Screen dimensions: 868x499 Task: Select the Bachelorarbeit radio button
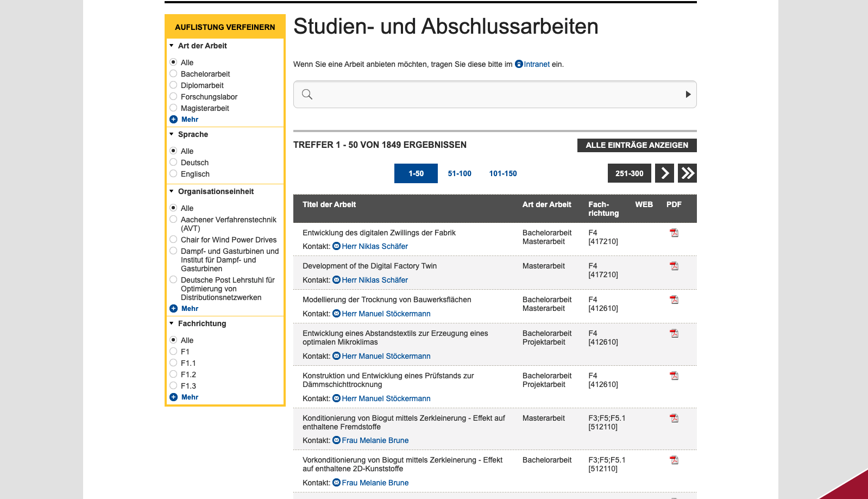(173, 74)
